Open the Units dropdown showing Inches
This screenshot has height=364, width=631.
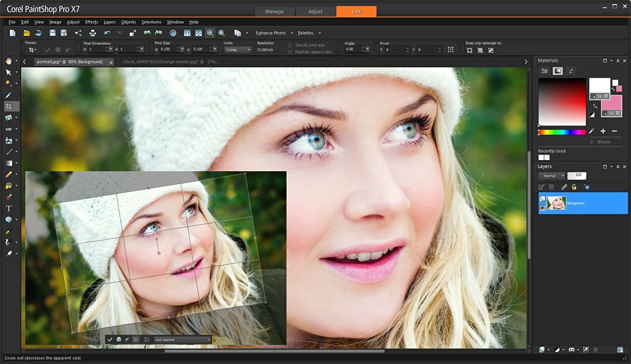coord(238,49)
